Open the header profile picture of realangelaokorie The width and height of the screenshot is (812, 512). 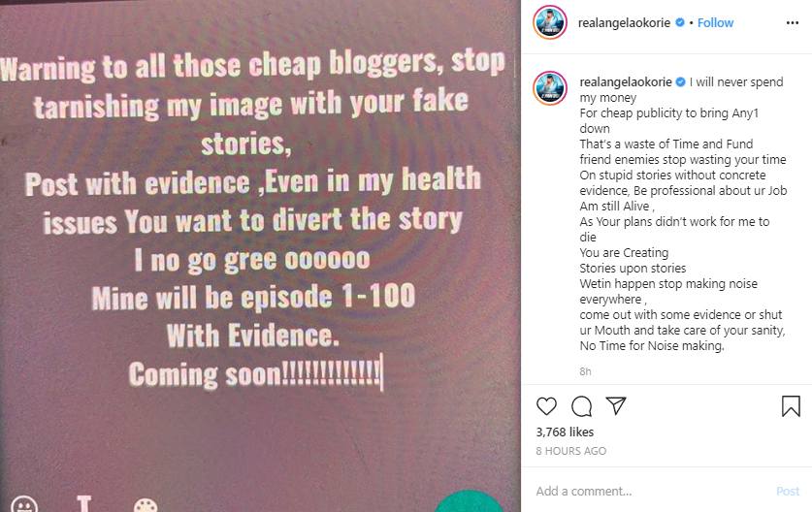(550, 23)
